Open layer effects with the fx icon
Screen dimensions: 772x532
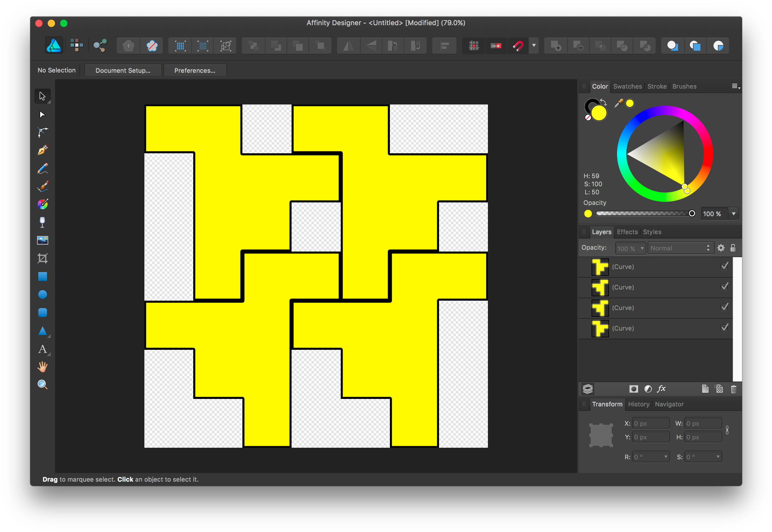661,389
